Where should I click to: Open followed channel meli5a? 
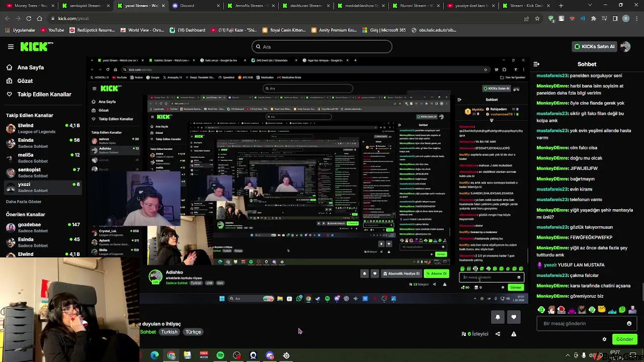(x=43, y=158)
